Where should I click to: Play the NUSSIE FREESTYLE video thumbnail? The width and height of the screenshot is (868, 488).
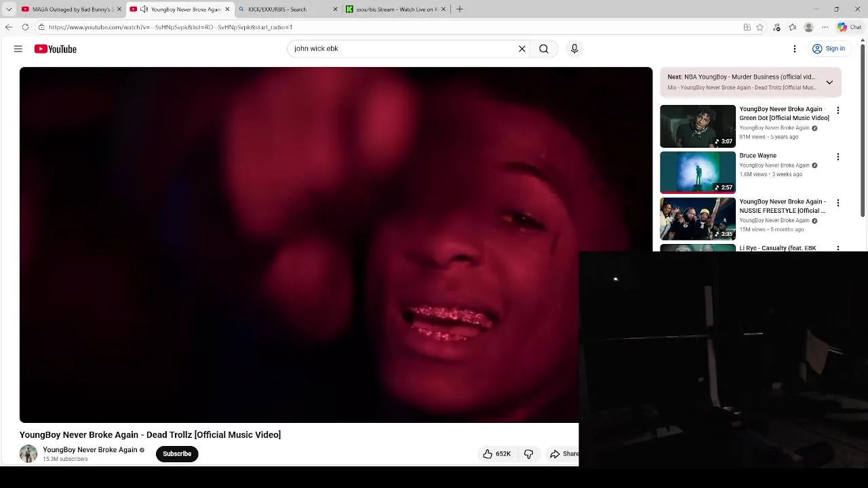click(698, 218)
